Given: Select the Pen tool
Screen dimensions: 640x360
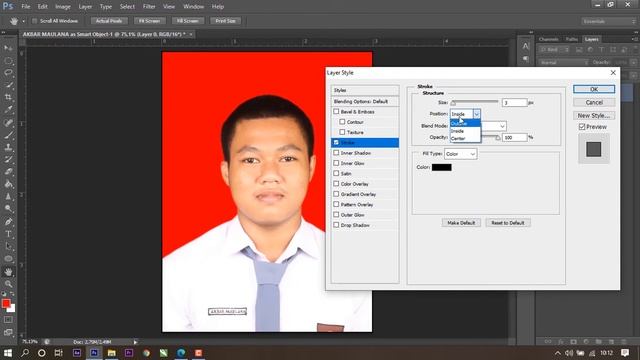Looking at the screenshot, I should click(x=8, y=222).
